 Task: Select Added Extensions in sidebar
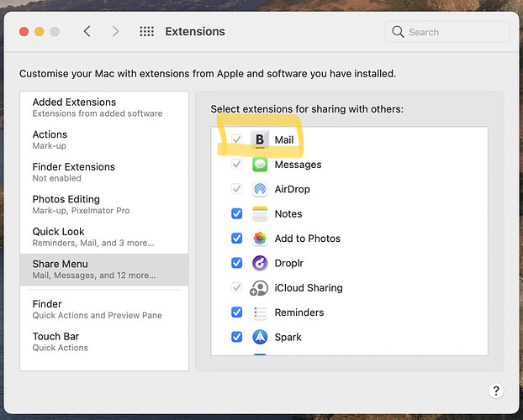104,108
